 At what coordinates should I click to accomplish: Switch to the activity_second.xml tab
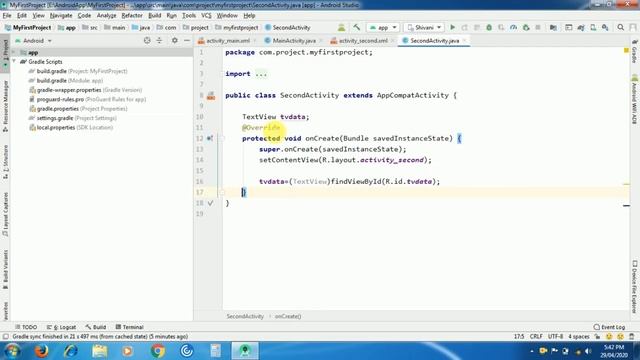[363, 41]
